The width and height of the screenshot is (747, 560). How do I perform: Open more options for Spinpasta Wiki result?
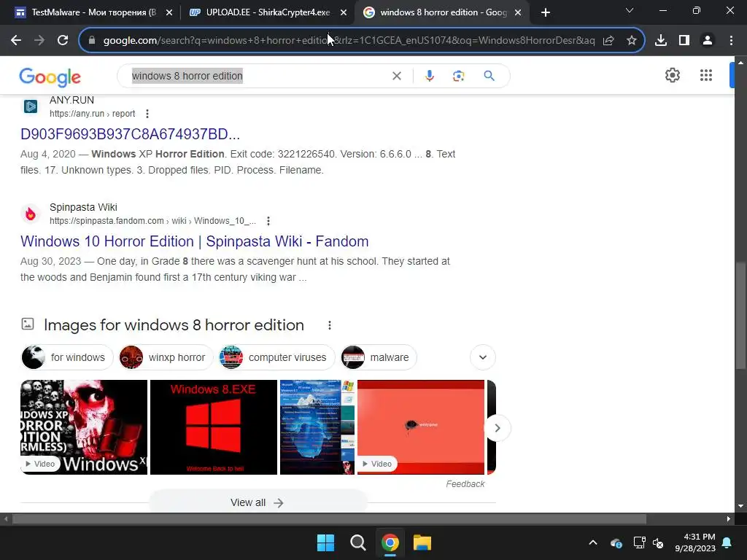[268, 221]
